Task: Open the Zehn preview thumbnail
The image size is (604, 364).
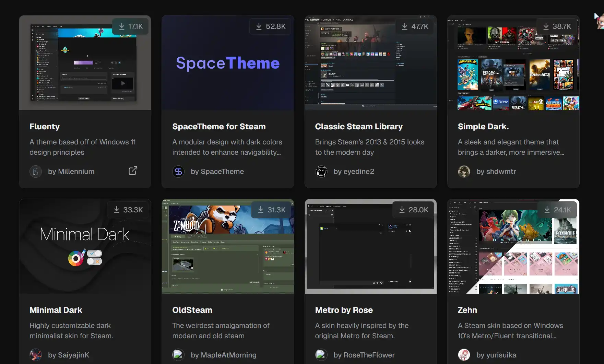Action: coord(513,246)
